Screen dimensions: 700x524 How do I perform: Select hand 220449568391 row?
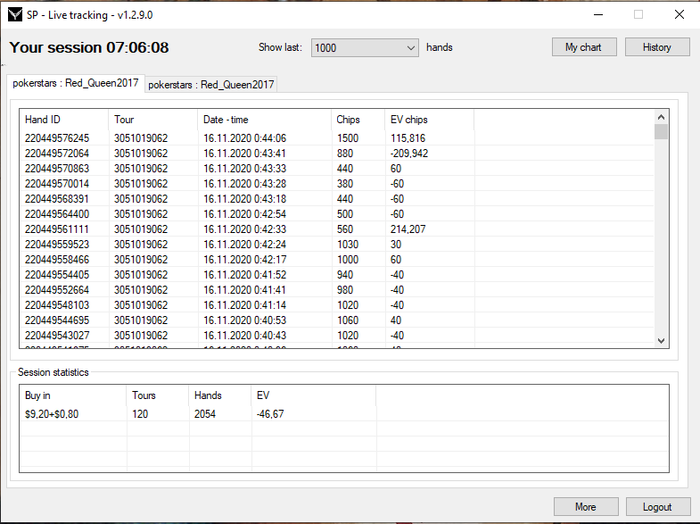[x=337, y=199]
